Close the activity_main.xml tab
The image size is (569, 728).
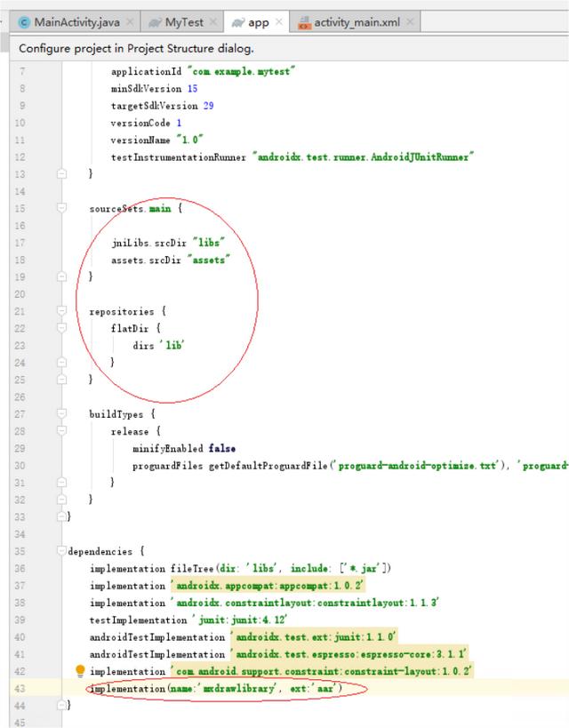[410, 22]
